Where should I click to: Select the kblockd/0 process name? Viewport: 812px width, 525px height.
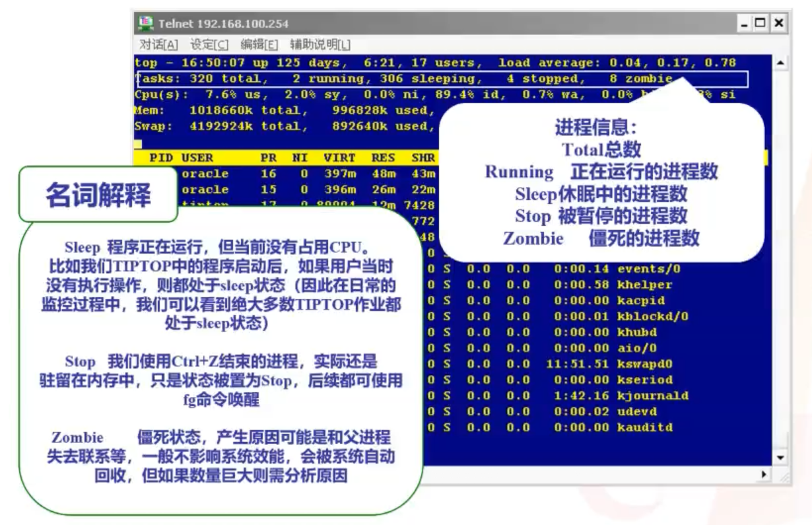[x=653, y=317]
